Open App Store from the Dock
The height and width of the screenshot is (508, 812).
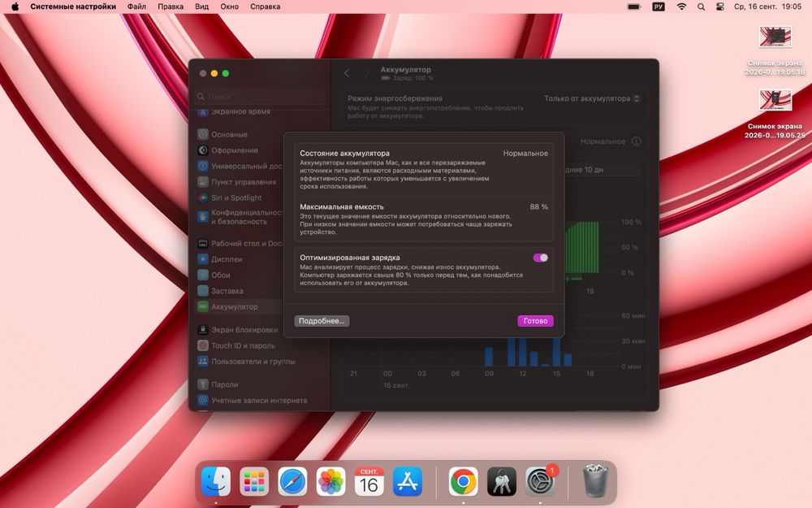click(x=408, y=481)
